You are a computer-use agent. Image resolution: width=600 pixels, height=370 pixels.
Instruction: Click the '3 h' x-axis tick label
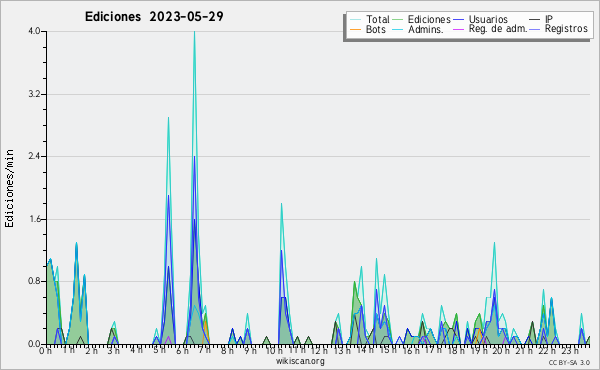pyautogui.click(x=113, y=350)
